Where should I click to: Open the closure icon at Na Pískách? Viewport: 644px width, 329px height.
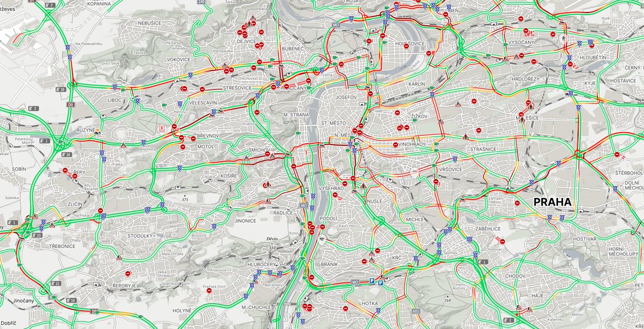point(100,210)
